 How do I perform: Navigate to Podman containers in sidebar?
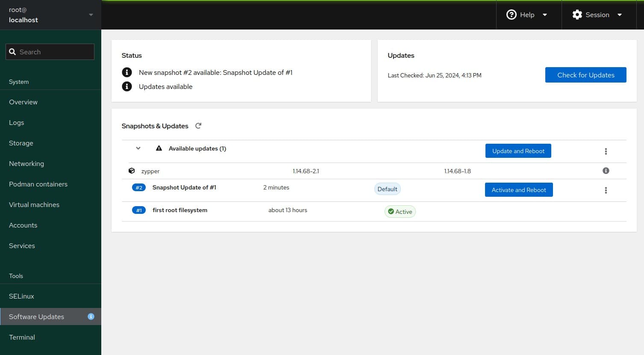click(x=38, y=184)
